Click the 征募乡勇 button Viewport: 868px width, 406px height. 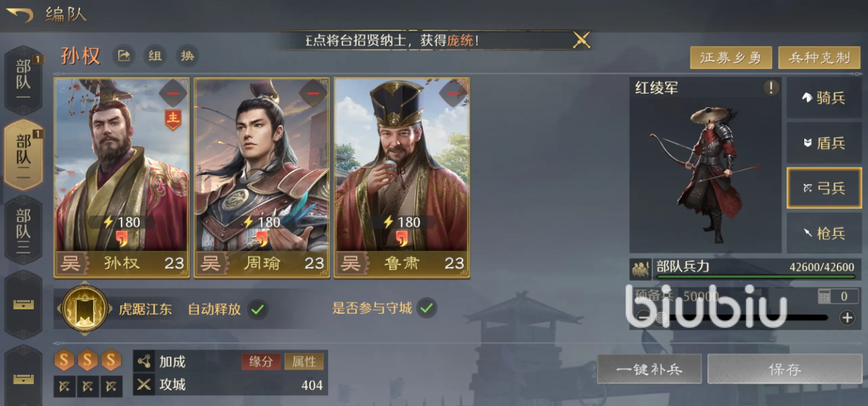(x=731, y=58)
